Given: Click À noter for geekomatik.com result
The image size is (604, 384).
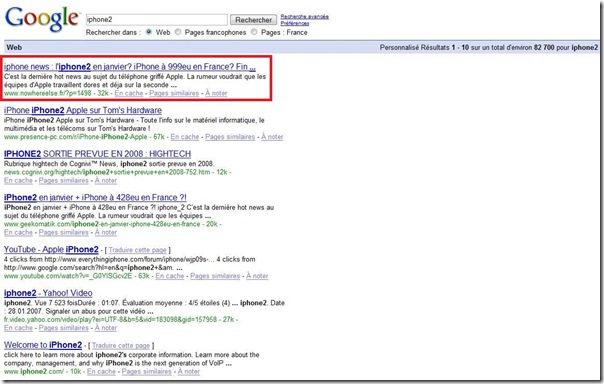Looking at the screenshot, I should click(106, 232).
